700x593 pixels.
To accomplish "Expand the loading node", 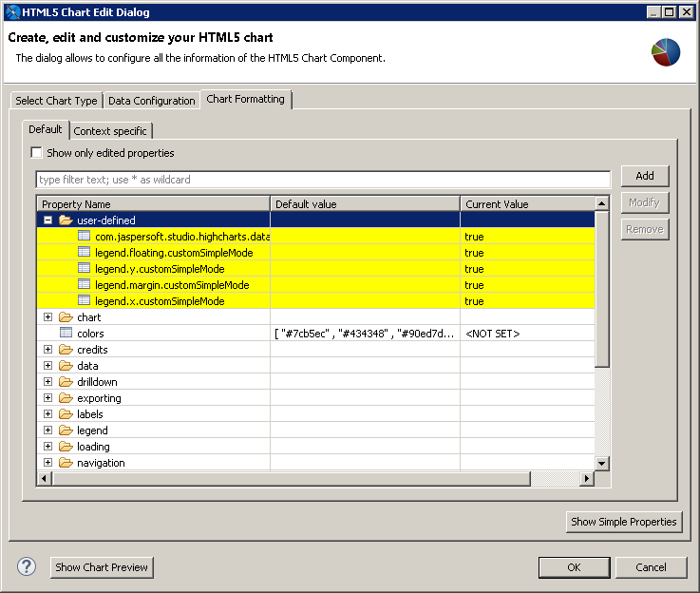I will [47, 446].
